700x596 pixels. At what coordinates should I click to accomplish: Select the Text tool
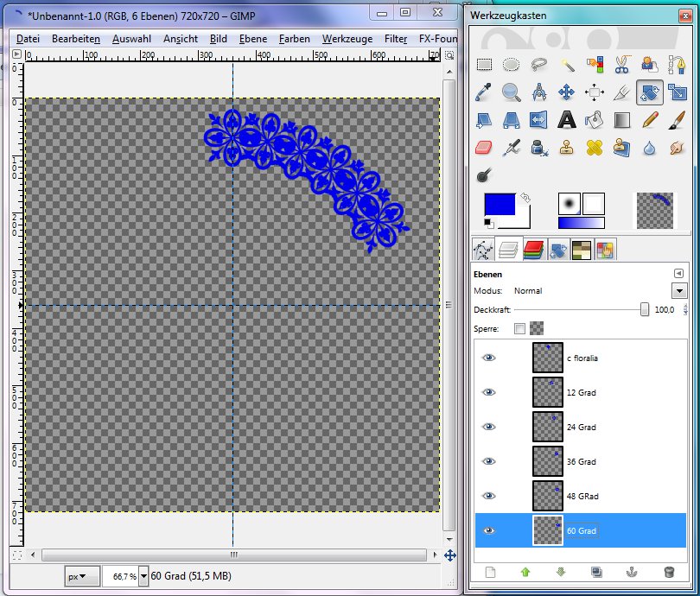coord(567,119)
